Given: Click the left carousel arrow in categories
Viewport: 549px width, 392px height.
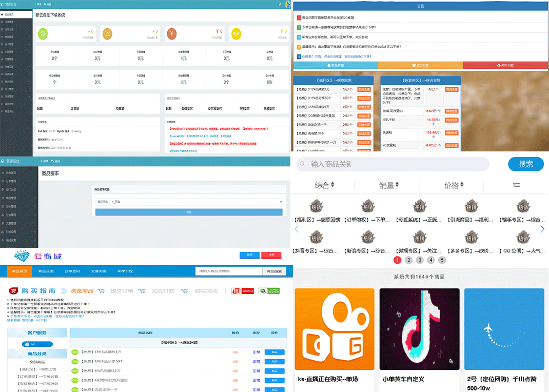Looking at the screenshot, I should point(297,229).
